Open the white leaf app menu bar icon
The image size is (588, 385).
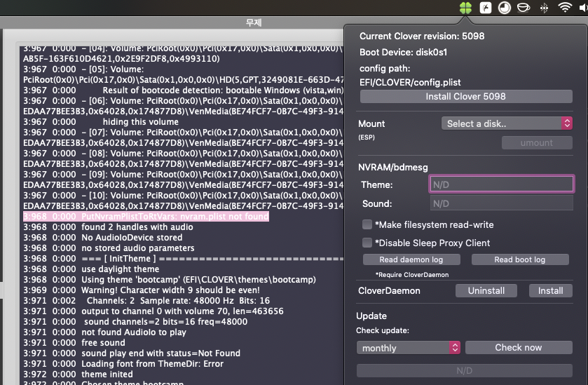click(485, 8)
